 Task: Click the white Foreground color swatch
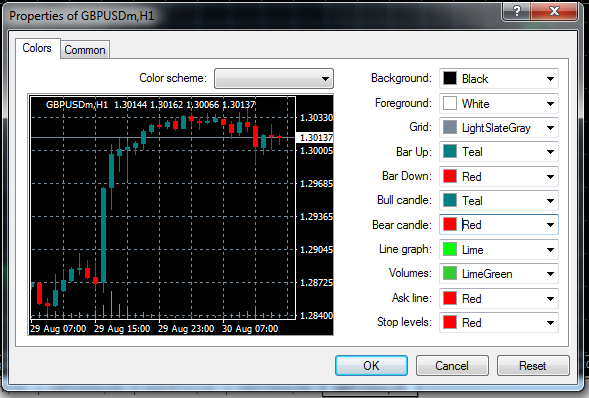(x=450, y=103)
